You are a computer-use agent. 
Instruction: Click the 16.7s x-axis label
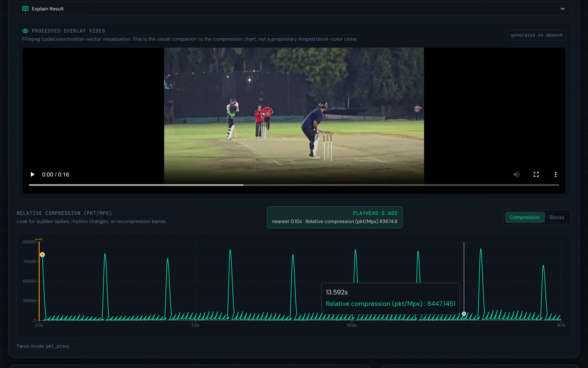click(x=561, y=325)
